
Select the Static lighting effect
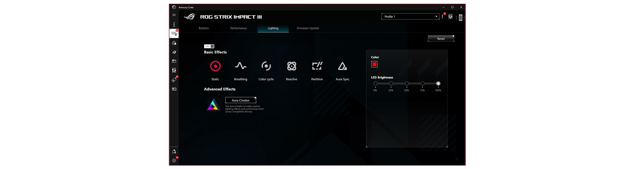click(215, 66)
